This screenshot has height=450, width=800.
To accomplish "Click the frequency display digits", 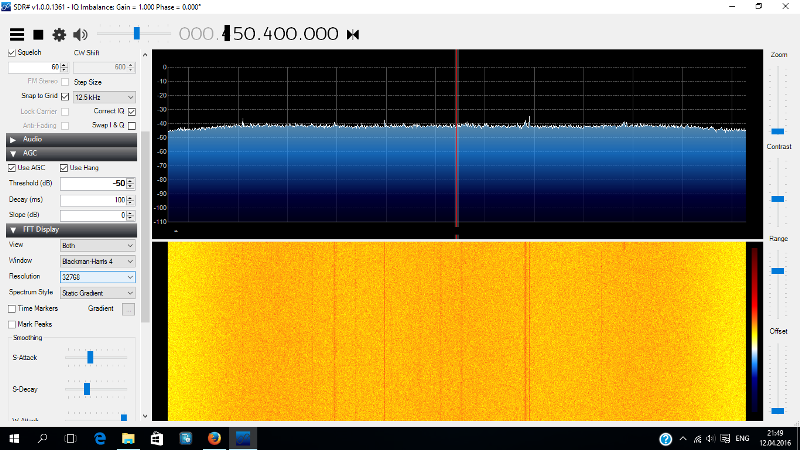I will coord(258,34).
